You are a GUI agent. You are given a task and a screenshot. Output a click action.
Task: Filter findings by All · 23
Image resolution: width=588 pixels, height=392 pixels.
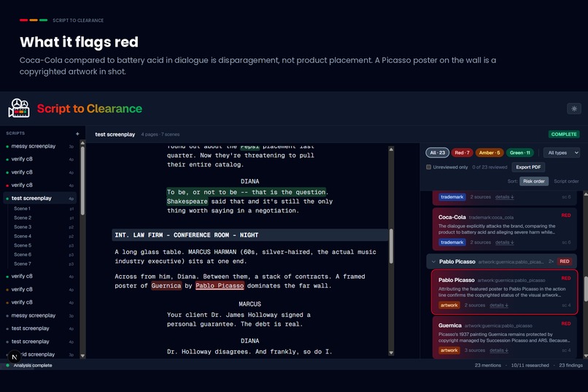(437, 153)
